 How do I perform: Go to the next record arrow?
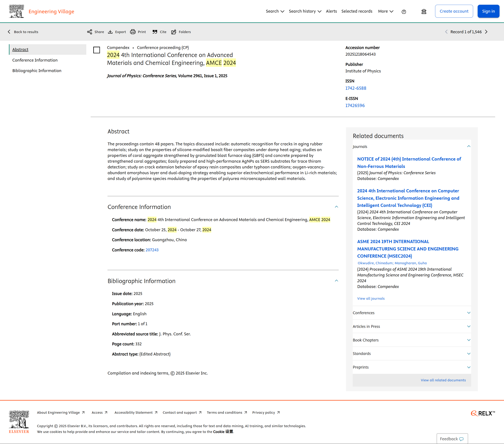click(486, 32)
